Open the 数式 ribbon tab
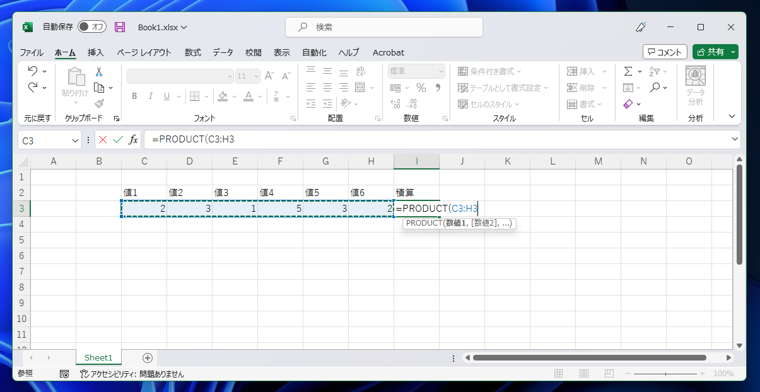The image size is (760, 392). [192, 52]
